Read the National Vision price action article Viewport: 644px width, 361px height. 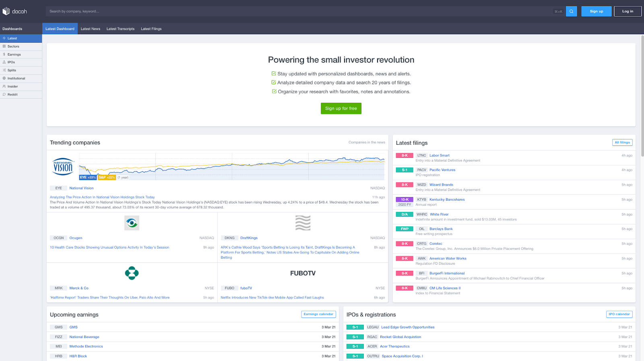point(102,197)
